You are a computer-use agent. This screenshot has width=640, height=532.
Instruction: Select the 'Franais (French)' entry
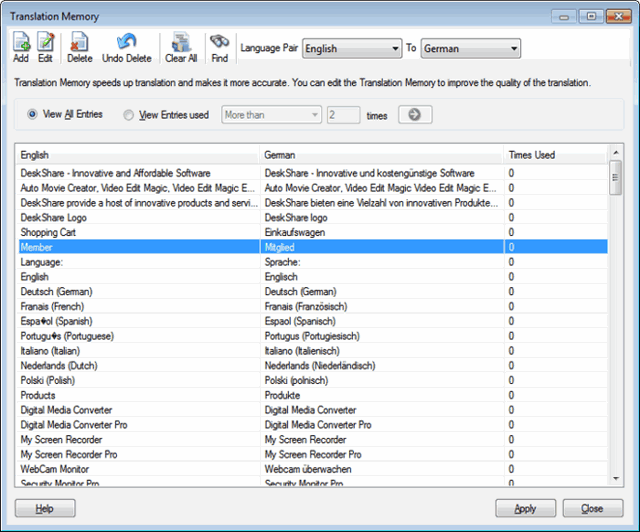[52, 306]
